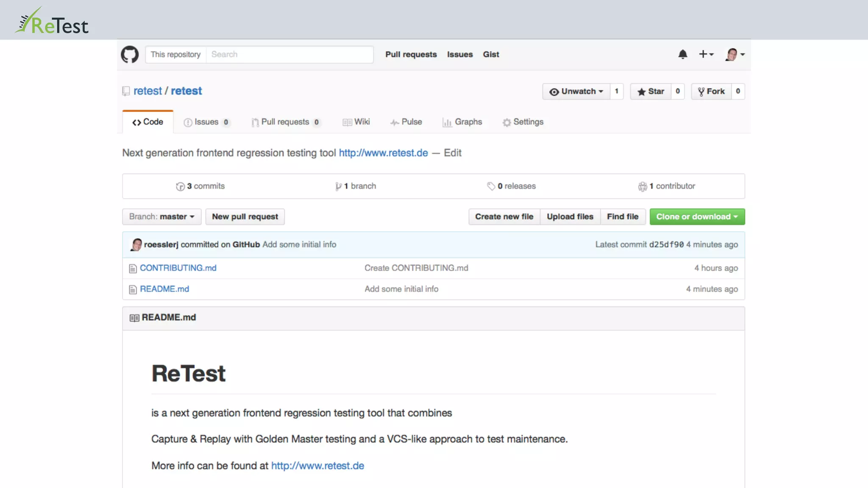Open the Clone or download dropdown

coord(697,216)
